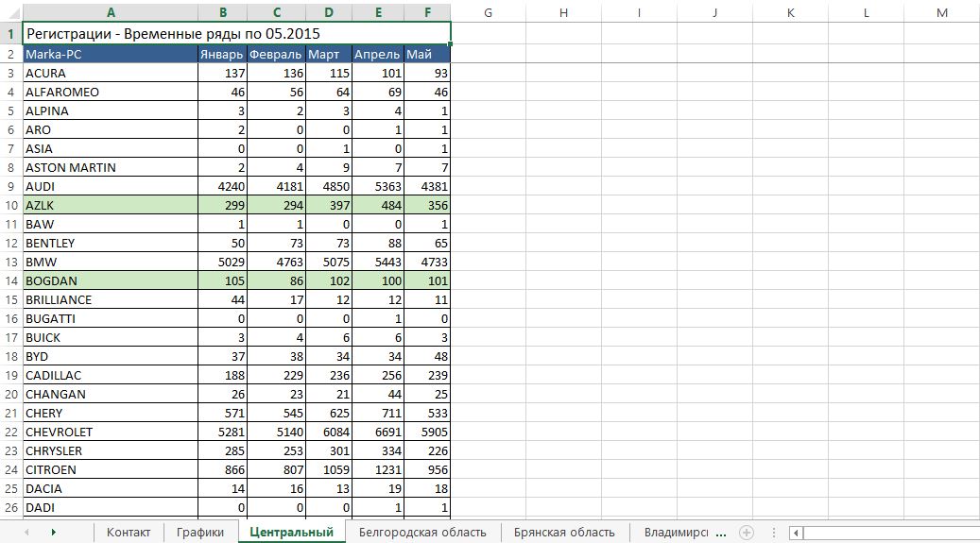Select the BENTLEY cell
Viewport: 980px width, 543px height.
click(111, 243)
